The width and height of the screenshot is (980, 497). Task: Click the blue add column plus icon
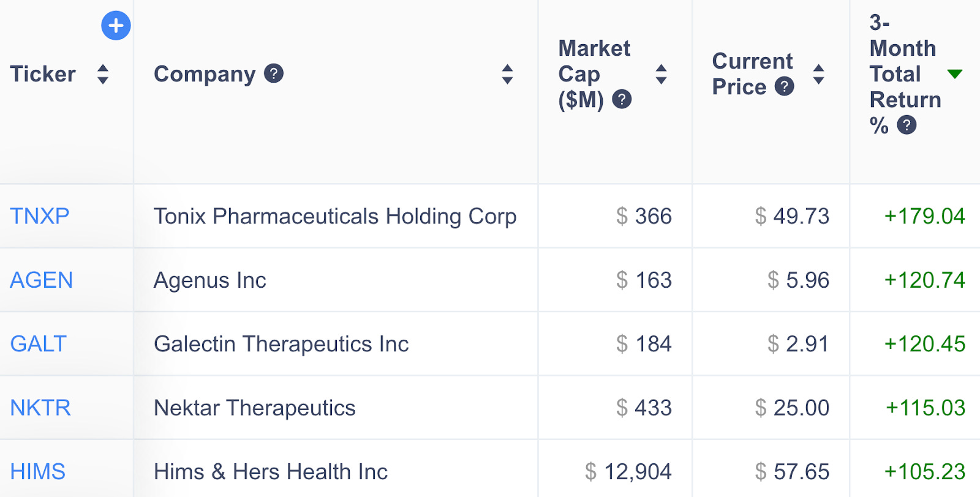[116, 26]
